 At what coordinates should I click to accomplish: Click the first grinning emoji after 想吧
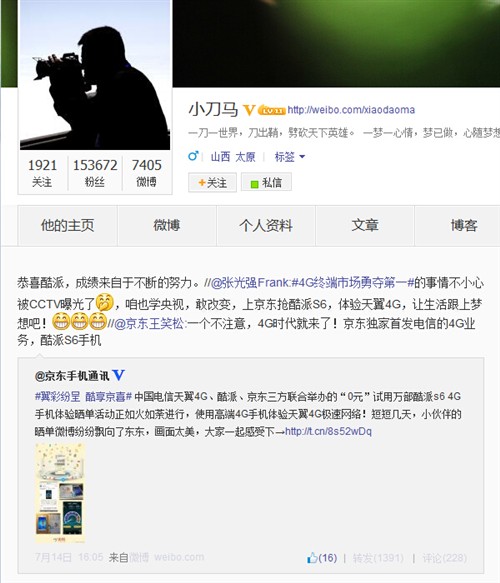coord(61,321)
